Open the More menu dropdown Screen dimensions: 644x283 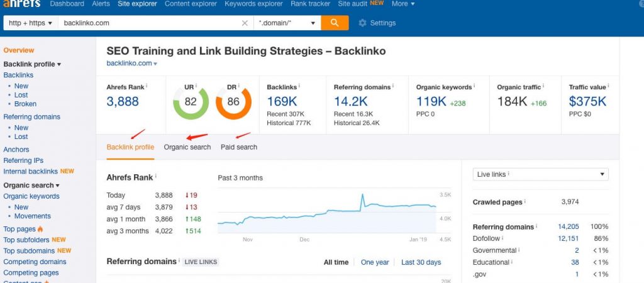[x=403, y=4]
